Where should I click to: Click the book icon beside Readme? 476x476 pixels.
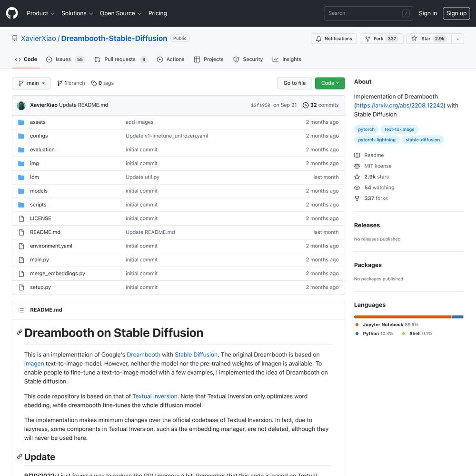[357, 155]
